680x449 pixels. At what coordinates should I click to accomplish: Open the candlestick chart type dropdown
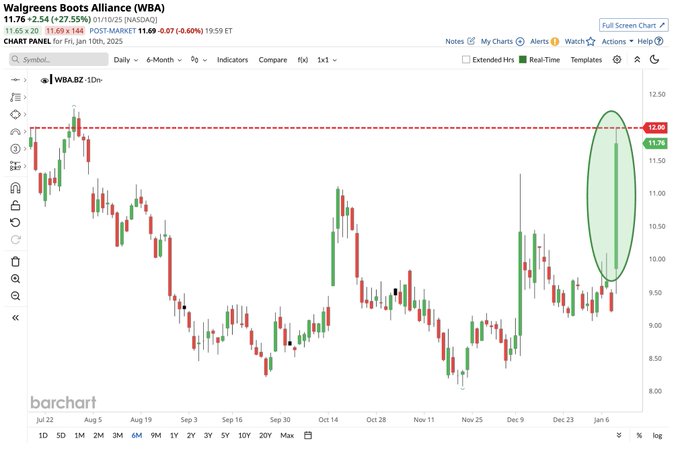click(x=199, y=60)
